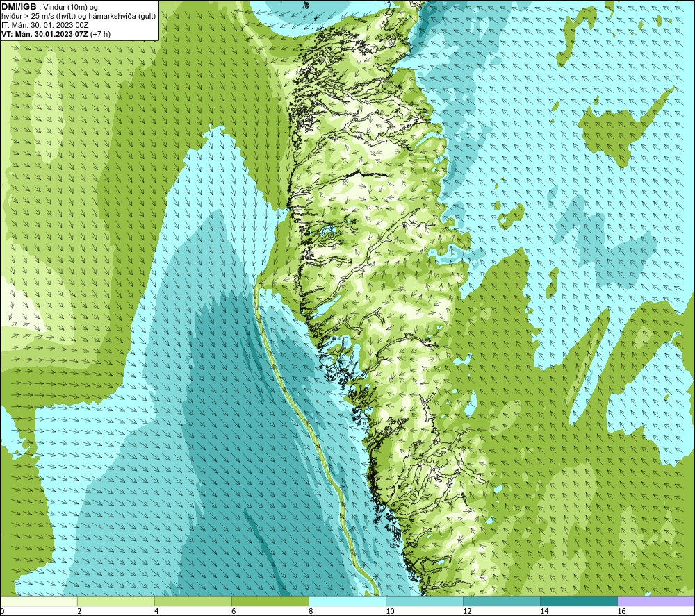Click the 4–6 m/s green legend swatch

click(193, 601)
